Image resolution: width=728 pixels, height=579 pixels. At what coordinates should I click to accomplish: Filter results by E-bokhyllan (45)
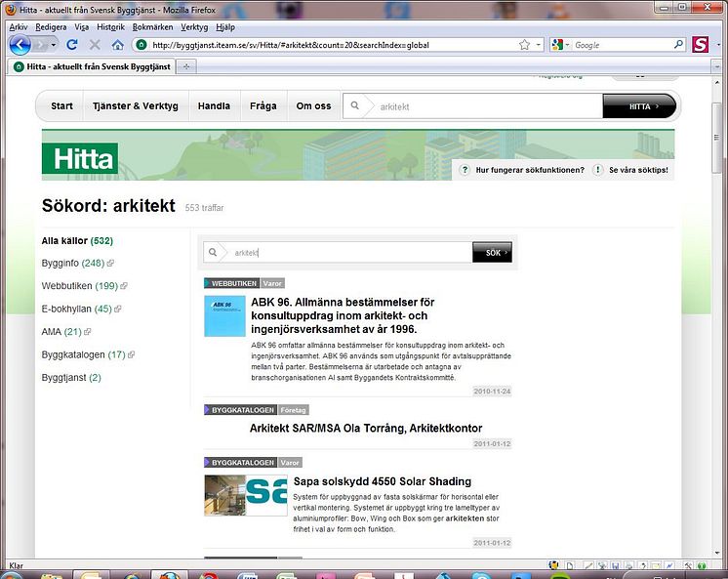77,309
